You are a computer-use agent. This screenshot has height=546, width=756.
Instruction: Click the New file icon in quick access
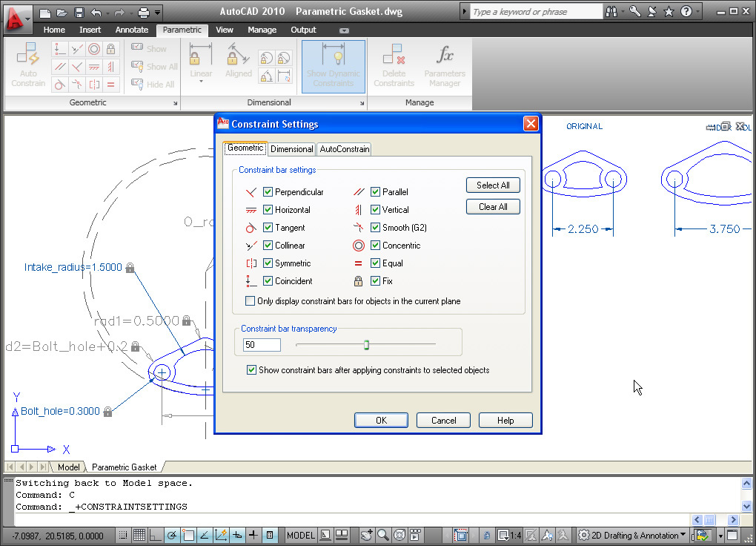coord(44,13)
